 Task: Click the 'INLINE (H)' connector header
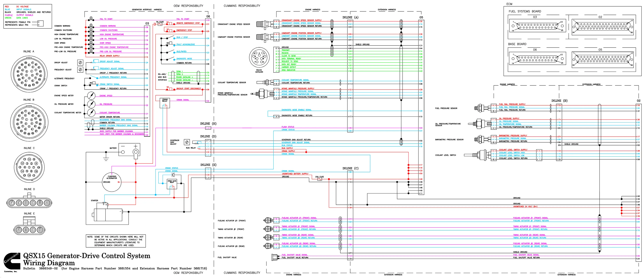click(x=208, y=124)
